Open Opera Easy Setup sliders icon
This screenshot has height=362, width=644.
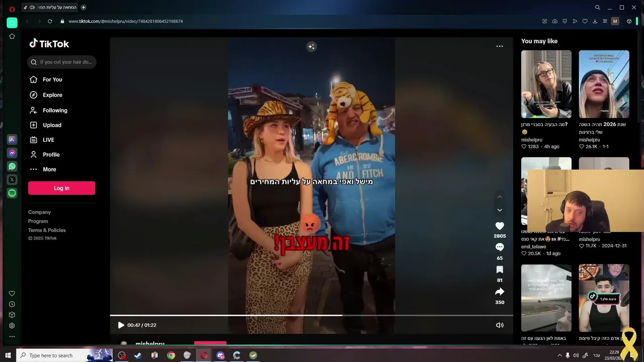pos(605,21)
